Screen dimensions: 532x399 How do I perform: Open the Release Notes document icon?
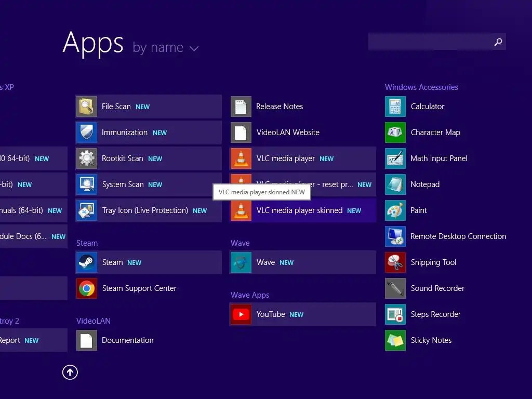(x=241, y=107)
